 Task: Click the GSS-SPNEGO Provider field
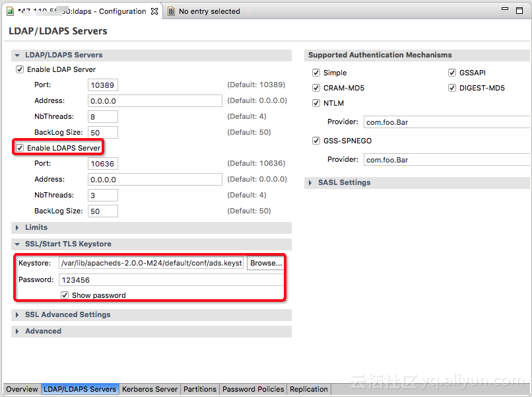click(446, 160)
